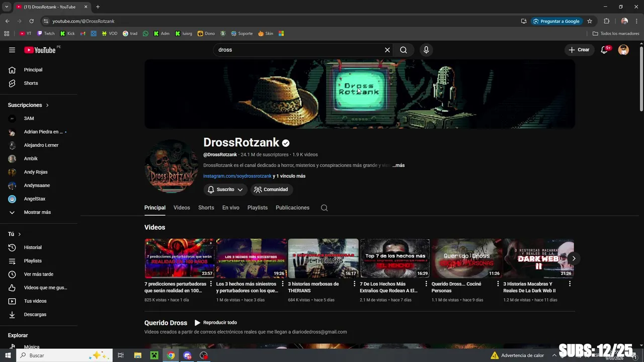
Task: Open the Crear menu
Action: coord(579,50)
